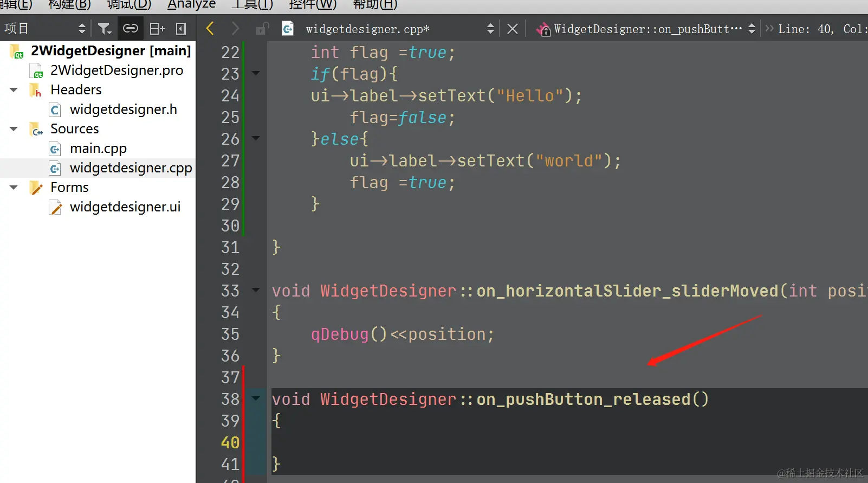Image resolution: width=868 pixels, height=483 pixels.
Task: Click the Line: 40 position indicator
Action: click(805, 29)
